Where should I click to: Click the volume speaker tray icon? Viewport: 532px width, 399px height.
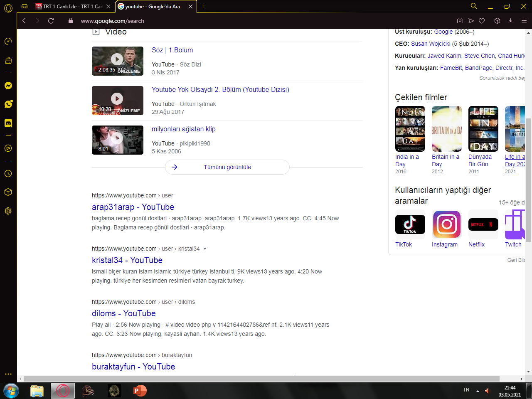(x=487, y=391)
